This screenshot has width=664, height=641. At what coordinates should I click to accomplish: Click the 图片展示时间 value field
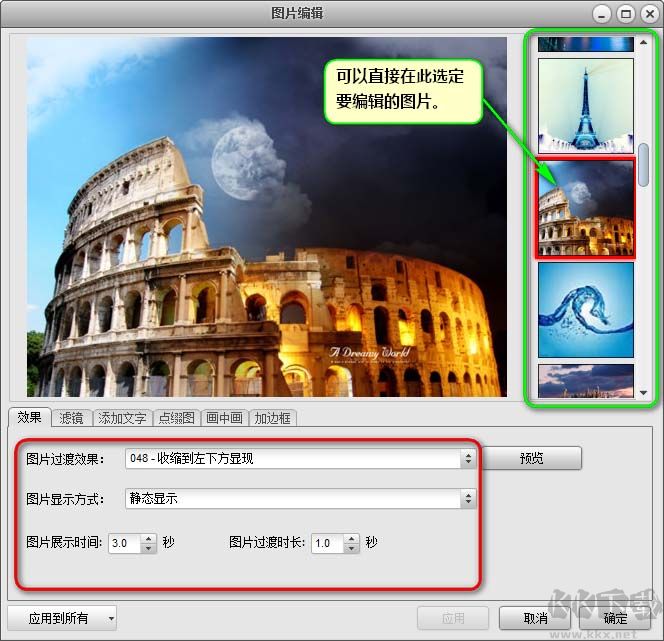click(124, 544)
